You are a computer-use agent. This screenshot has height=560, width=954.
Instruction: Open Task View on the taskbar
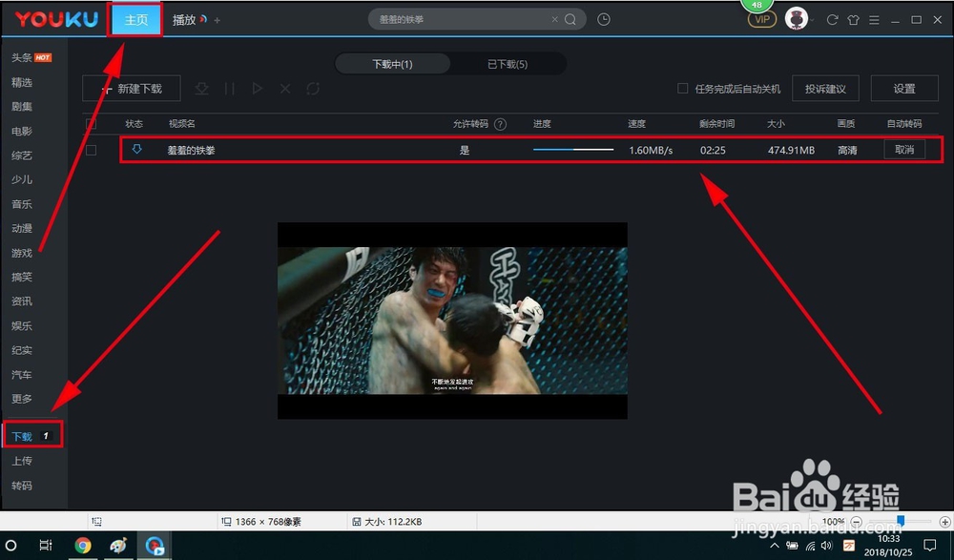point(46,545)
